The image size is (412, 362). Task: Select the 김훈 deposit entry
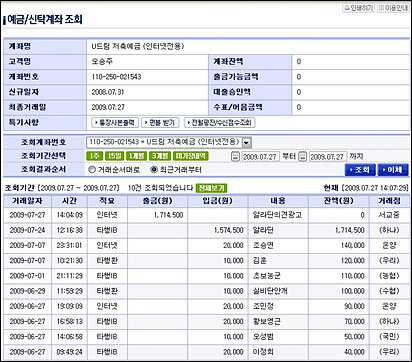coord(260,261)
